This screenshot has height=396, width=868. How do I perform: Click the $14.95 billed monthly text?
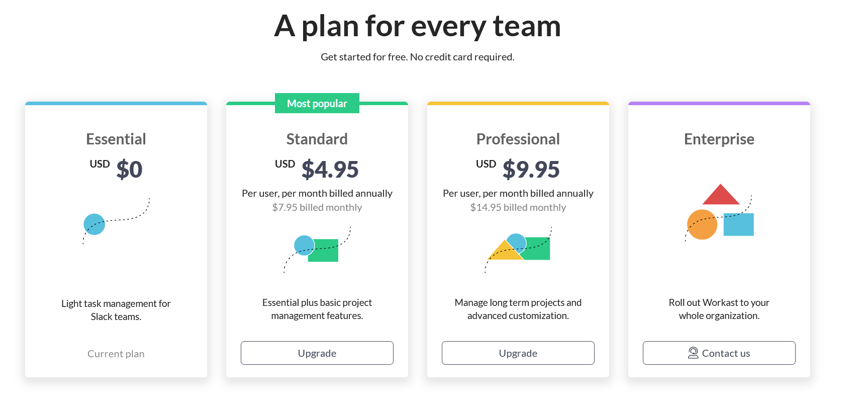518,207
